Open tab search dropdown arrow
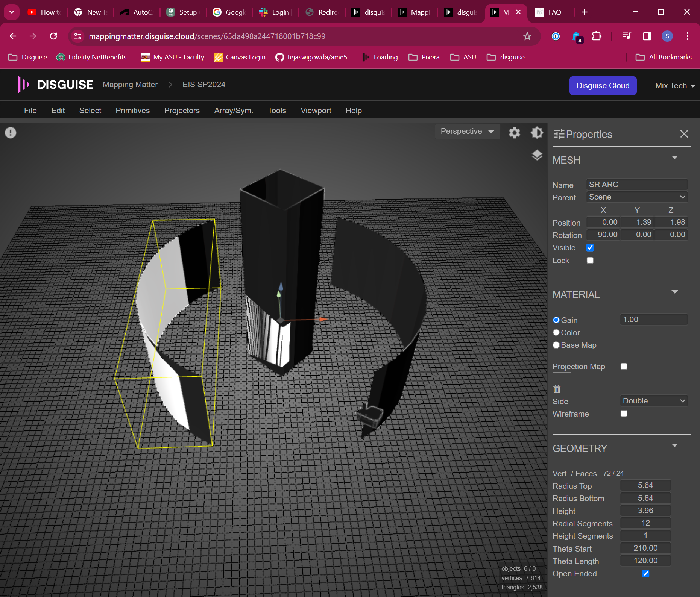 tap(12, 12)
